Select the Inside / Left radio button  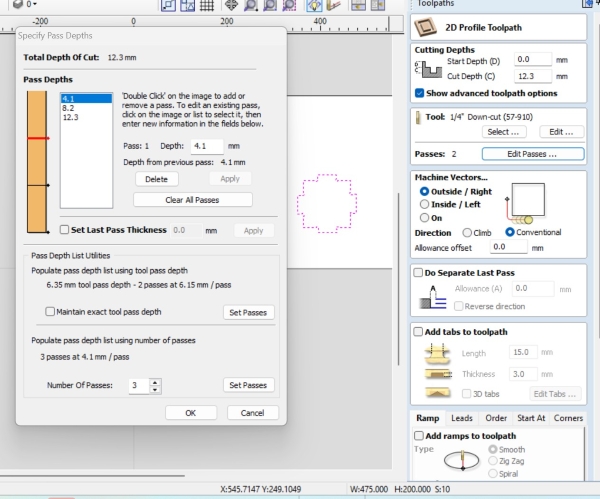[425, 204]
